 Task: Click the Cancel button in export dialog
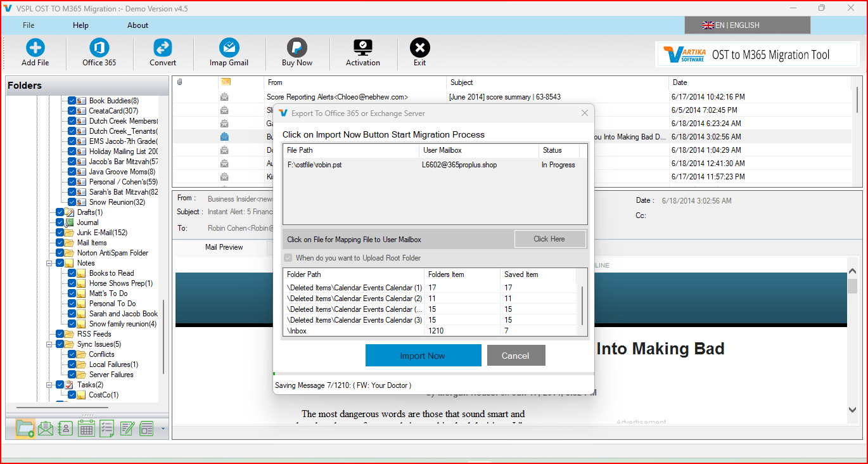point(516,356)
